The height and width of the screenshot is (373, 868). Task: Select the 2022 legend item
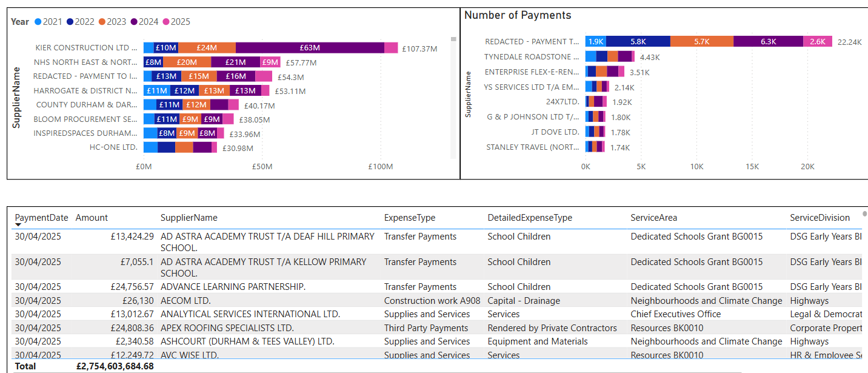click(x=80, y=22)
